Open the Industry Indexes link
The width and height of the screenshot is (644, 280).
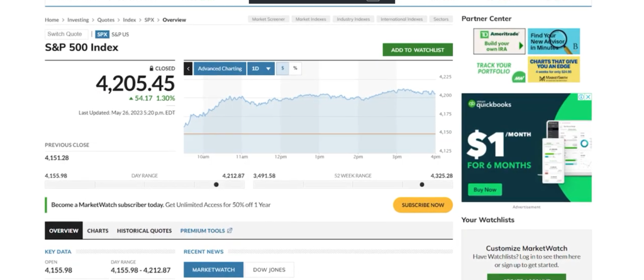(x=353, y=20)
